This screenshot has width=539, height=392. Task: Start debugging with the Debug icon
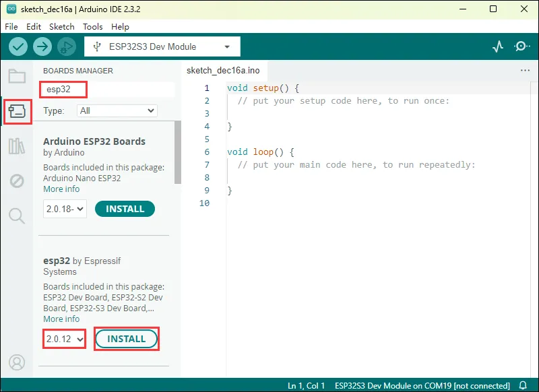click(x=66, y=46)
